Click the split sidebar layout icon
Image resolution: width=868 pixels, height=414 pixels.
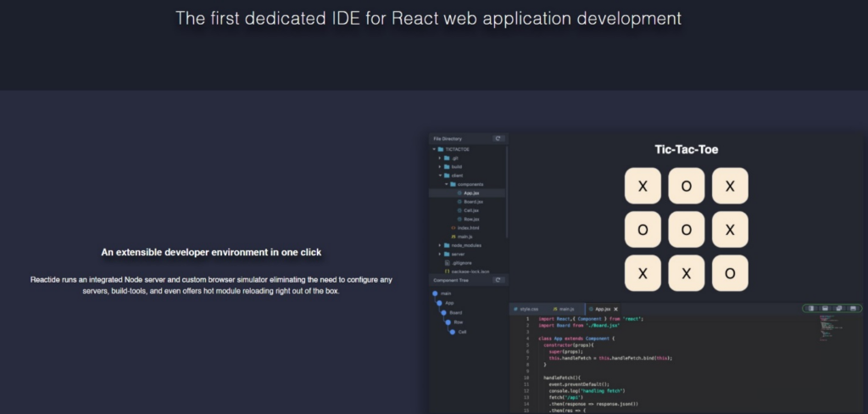811,309
